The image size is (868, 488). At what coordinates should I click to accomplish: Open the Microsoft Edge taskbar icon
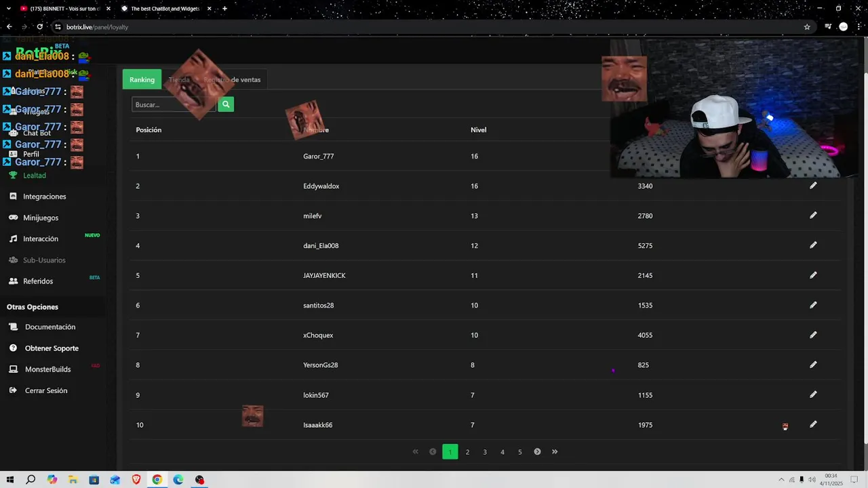(x=178, y=479)
